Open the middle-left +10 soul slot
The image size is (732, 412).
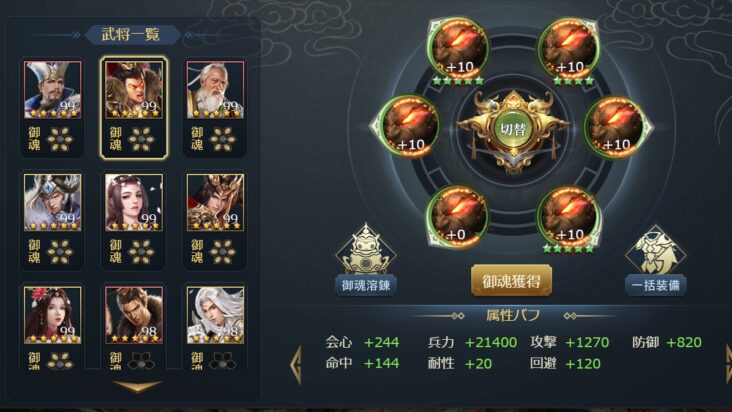pos(408,126)
